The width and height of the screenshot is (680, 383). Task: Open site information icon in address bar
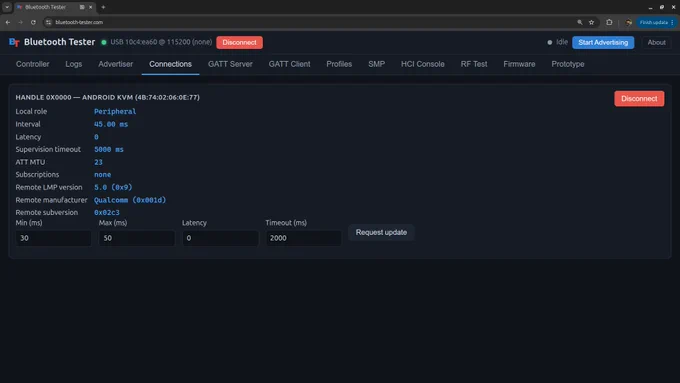pos(49,22)
